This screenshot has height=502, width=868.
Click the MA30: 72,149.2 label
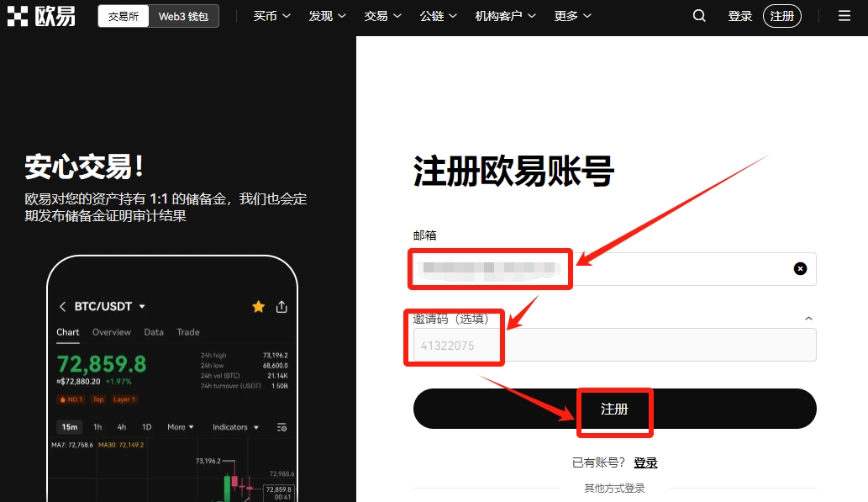(121, 445)
